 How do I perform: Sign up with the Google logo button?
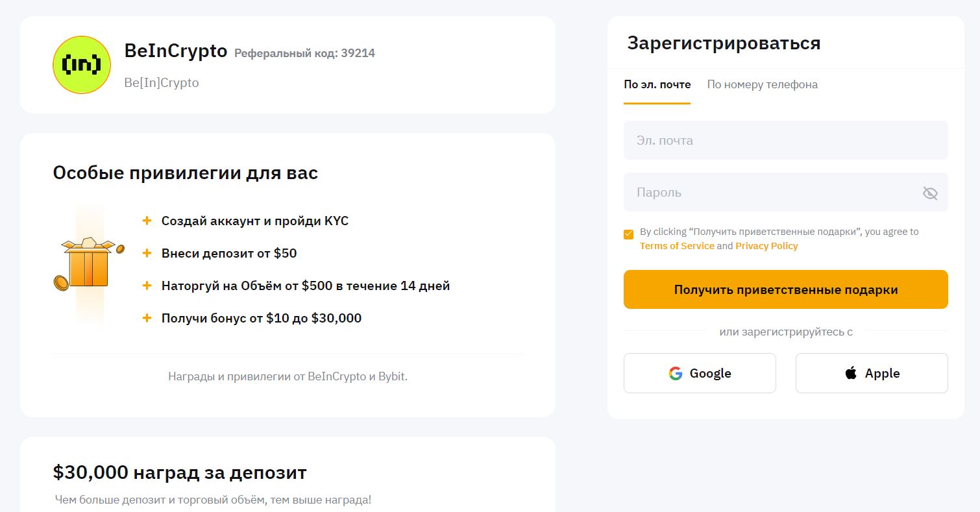coord(700,373)
